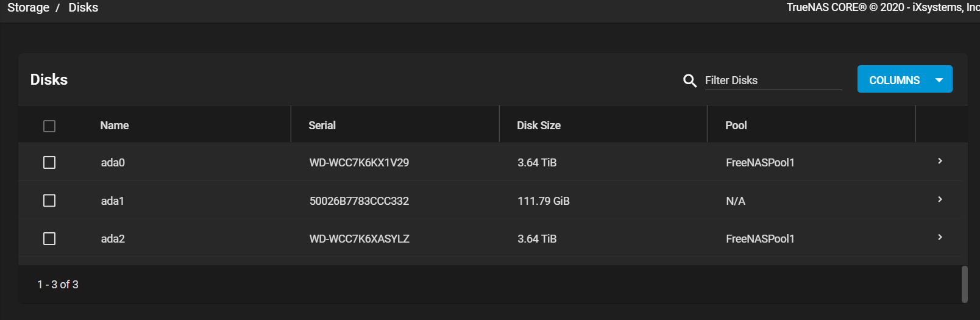Select the ada1 disk checkbox

pos(49,201)
